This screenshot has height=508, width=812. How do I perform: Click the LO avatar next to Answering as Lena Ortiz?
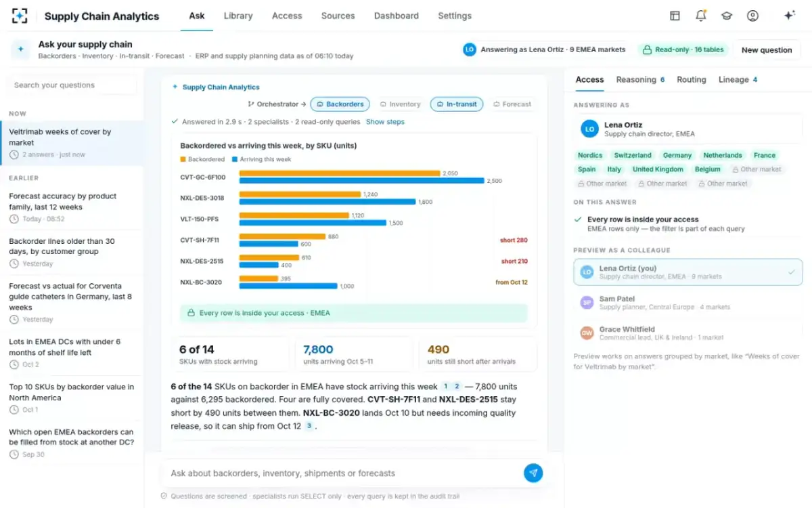(x=470, y=49)
